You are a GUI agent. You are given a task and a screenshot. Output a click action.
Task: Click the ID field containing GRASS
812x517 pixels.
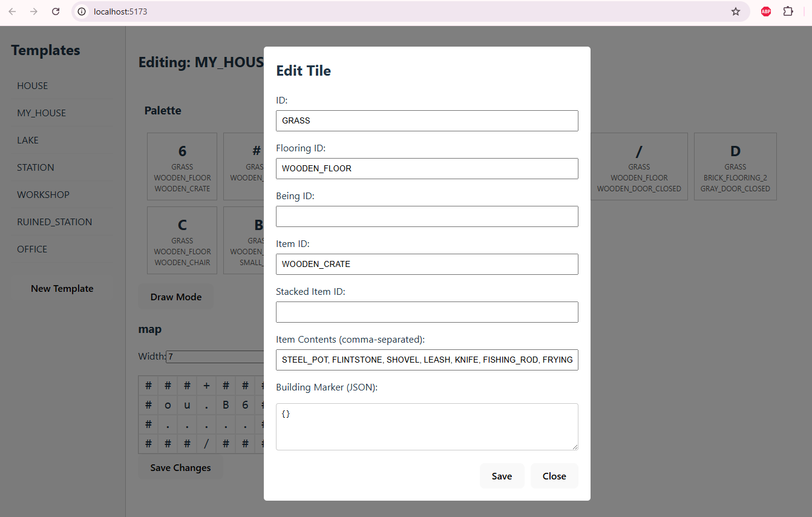(x=427, y=120)
